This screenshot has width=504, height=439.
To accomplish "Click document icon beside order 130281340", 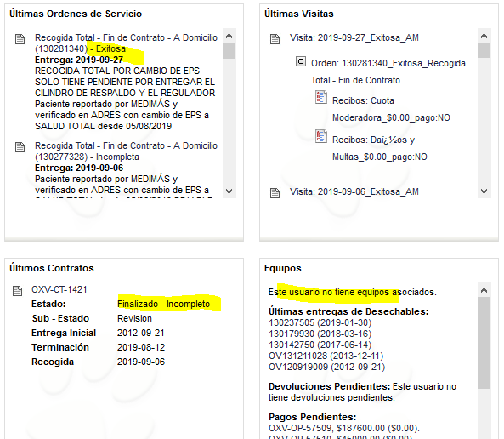I will pos(20,39).
